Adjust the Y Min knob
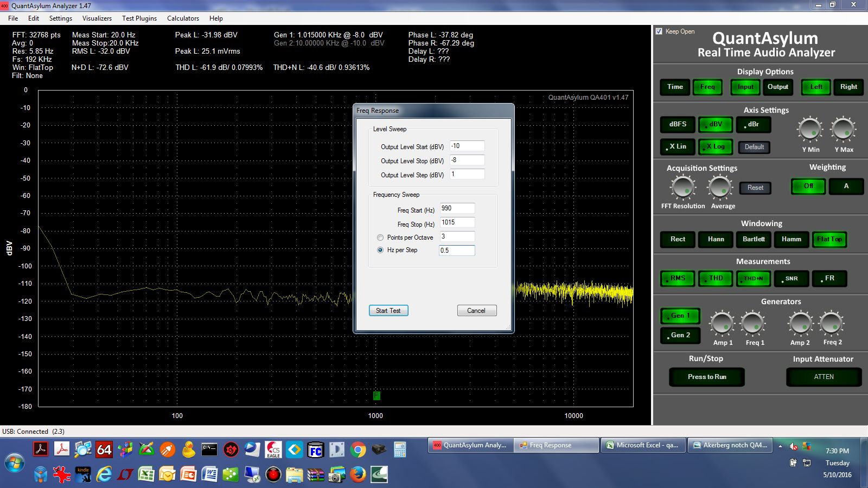868x488 pixels. tap(810, 130)
